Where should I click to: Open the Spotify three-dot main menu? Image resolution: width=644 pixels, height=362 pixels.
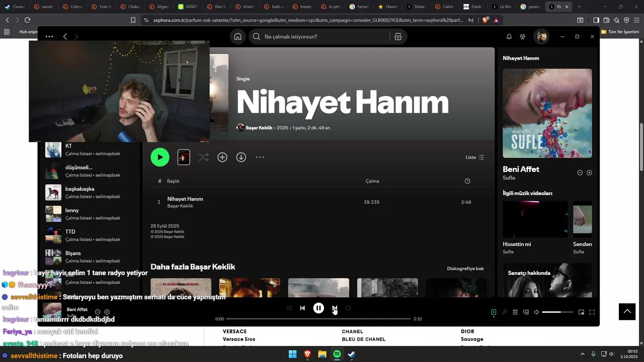pyautogui.click(x=49, y=37)
